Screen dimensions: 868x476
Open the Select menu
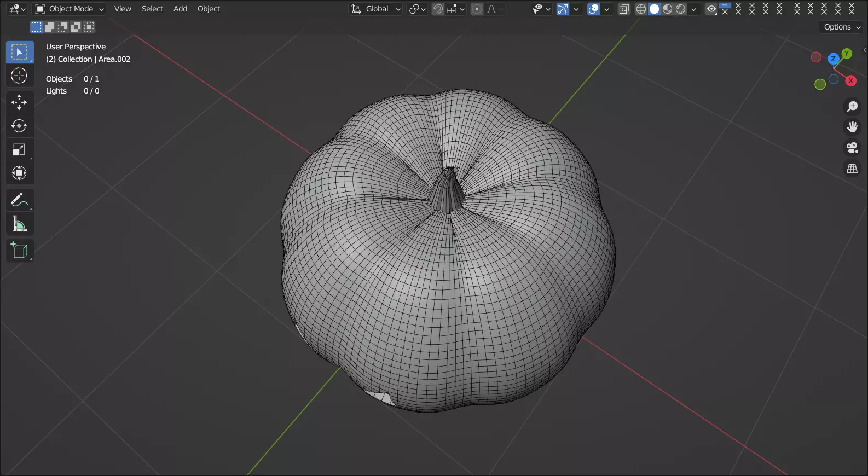point(152,9)
